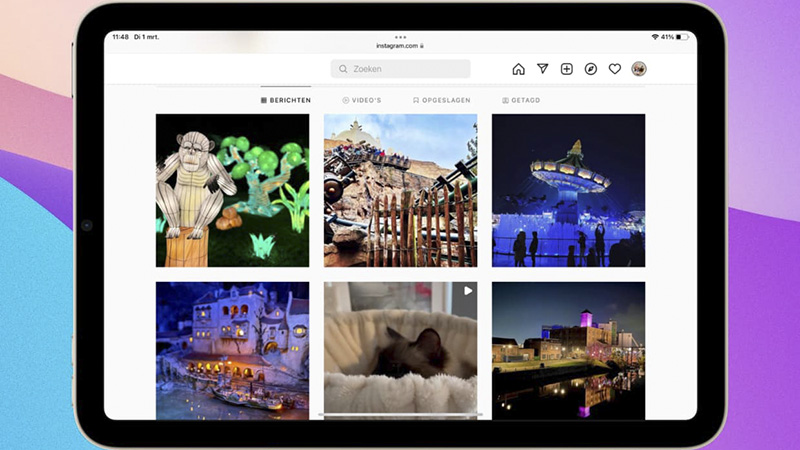This screenshot has height=450, width=800.
Task: Tap the instagram.com address bar
Action: pyautogui.click(x=400, y=46)
